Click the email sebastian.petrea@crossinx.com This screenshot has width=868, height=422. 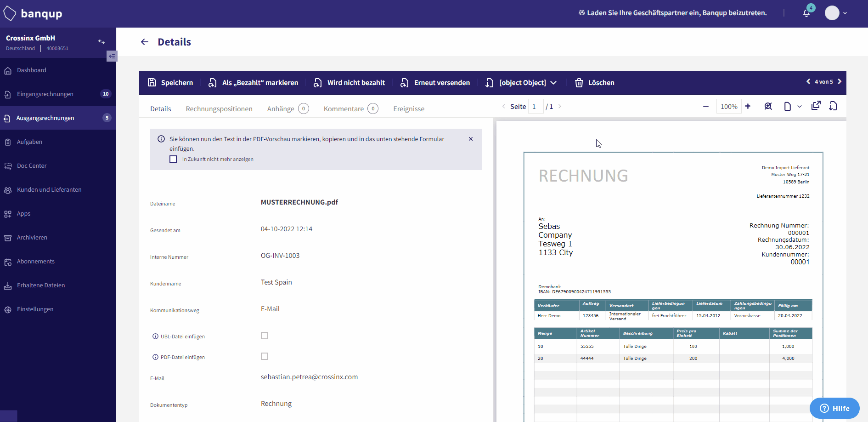pyautogui.click(x=309, y=377)
